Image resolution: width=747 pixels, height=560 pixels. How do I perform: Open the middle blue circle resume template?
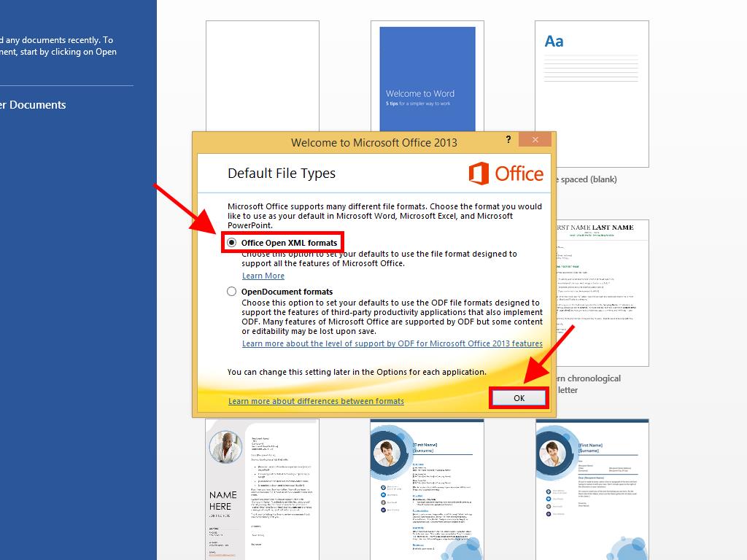pyautogui.click(x=427, y=489)
